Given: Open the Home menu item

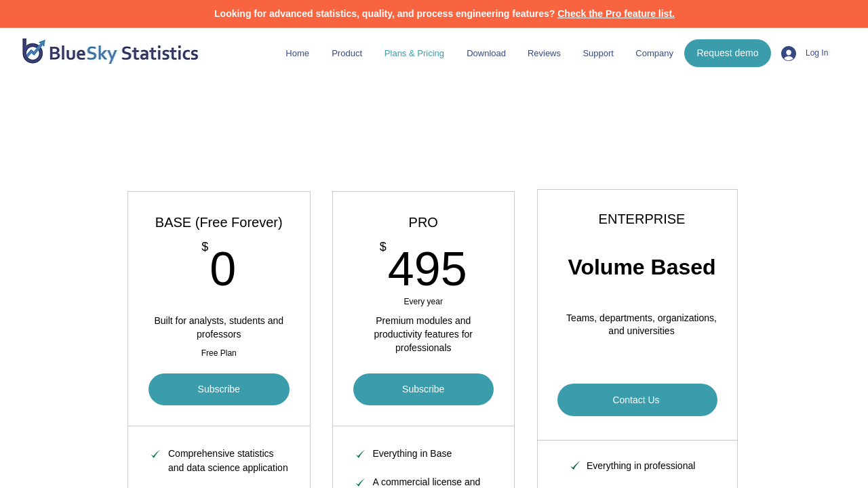Looking at the screenshot, I should pyautogui.click(x=297, y=54).
